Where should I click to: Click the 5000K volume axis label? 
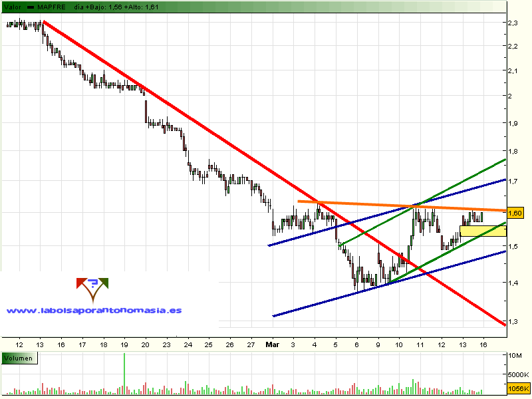pyautogui.click(x=518, y=375)
